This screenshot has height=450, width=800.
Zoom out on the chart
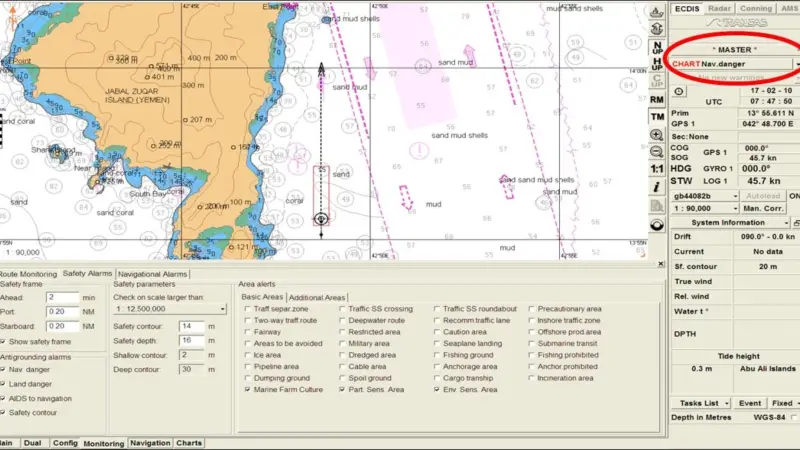657,152
